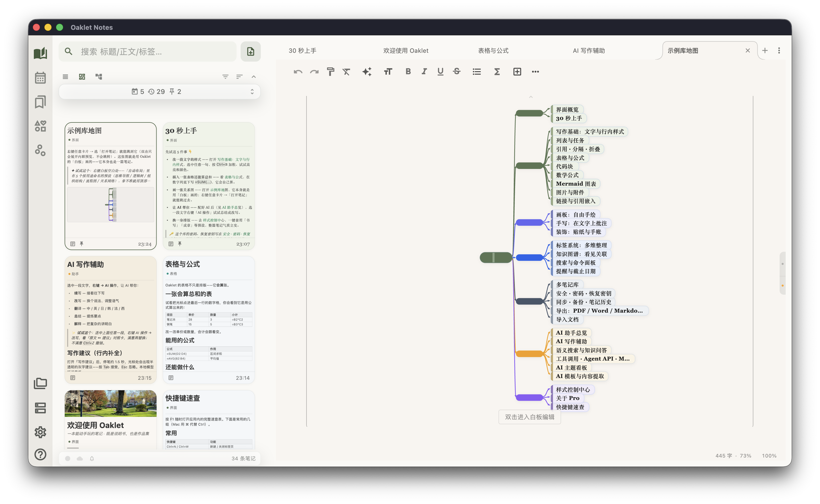The height and width of the screenshot is (504, 820).
Task: Click the 双击进入白板编辑 hint button
Action: click(x=529, y=417)
